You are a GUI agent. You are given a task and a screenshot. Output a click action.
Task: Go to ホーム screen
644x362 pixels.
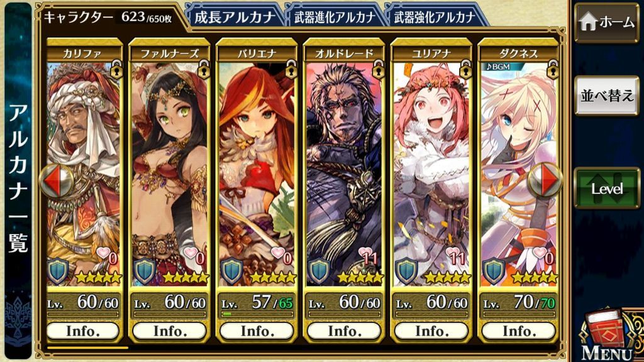coord(607,23)
